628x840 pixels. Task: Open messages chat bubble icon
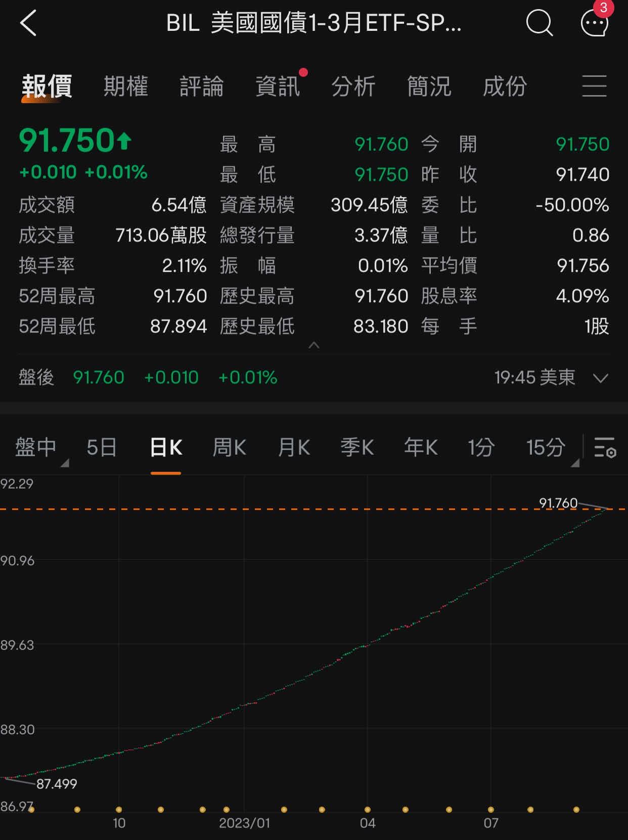pos(594,23)
